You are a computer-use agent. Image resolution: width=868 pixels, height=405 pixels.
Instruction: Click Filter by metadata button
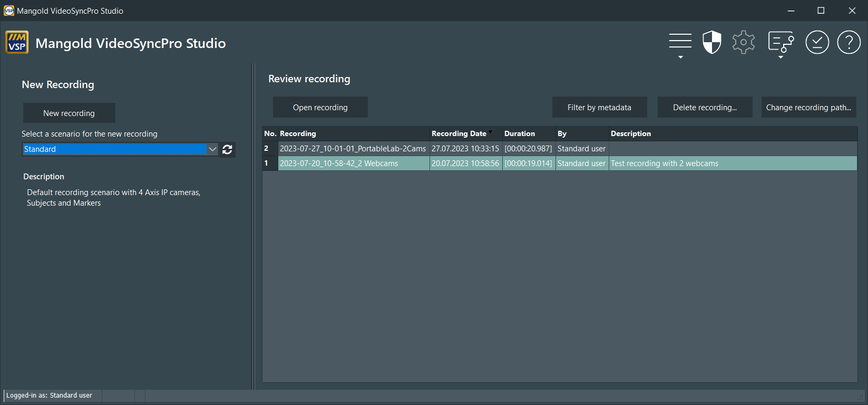(x=599, y=107)
